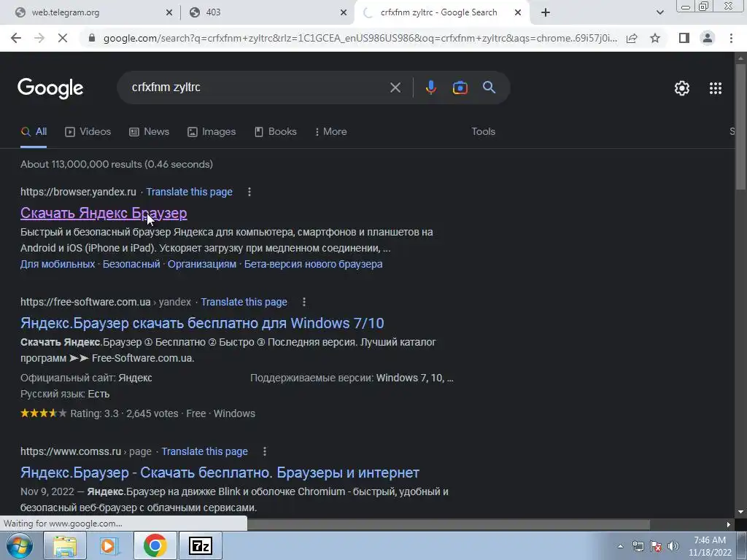The image size is (747, 560).
Task: Translate the browser.yandex.ru page
Action: pos(189,192)
